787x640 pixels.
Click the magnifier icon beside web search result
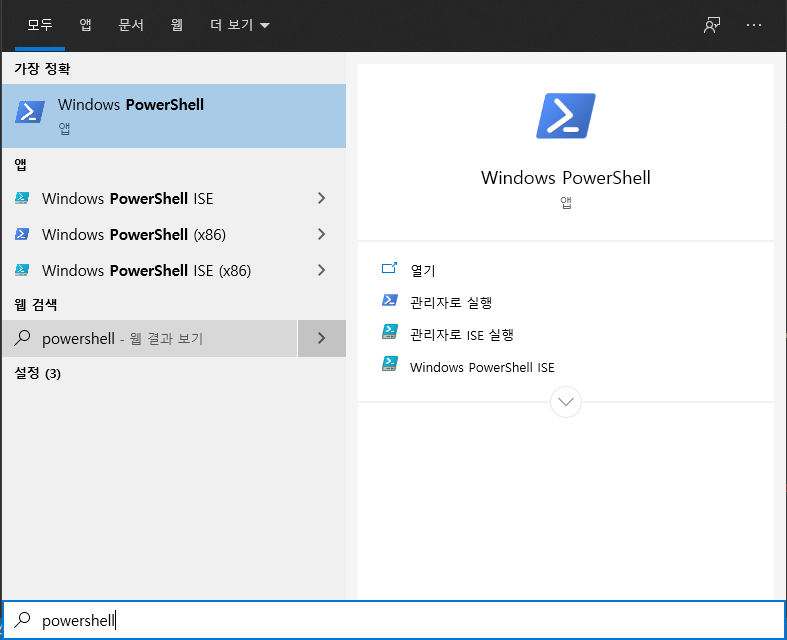click(x=22, y=338)
